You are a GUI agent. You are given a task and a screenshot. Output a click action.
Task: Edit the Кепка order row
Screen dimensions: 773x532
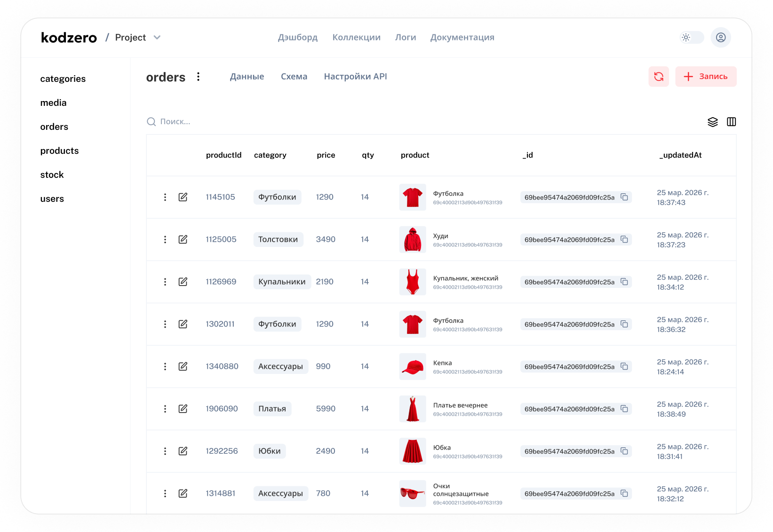click(x=183, y=366)
